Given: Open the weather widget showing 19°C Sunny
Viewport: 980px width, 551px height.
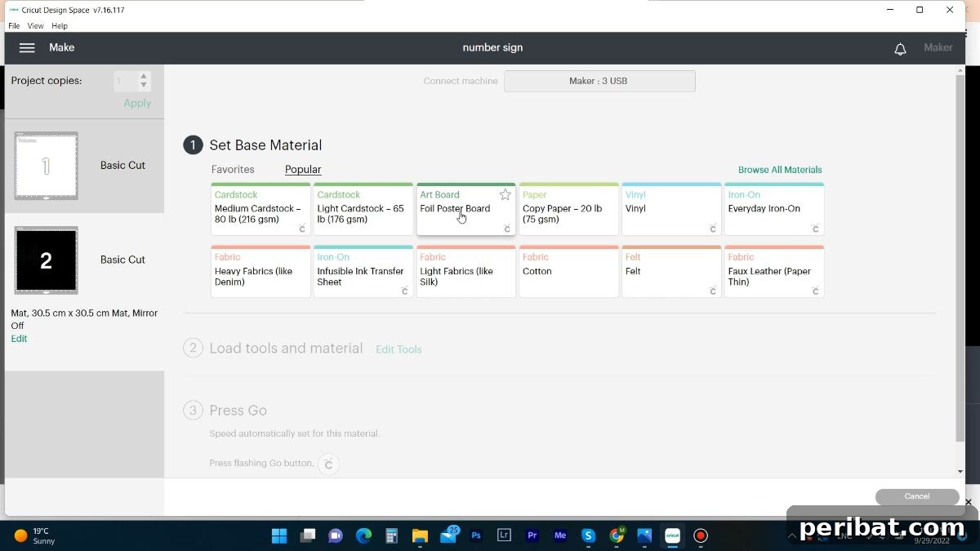Looking at the screenshot, I should pyautogui.click(x=33, y=535).
